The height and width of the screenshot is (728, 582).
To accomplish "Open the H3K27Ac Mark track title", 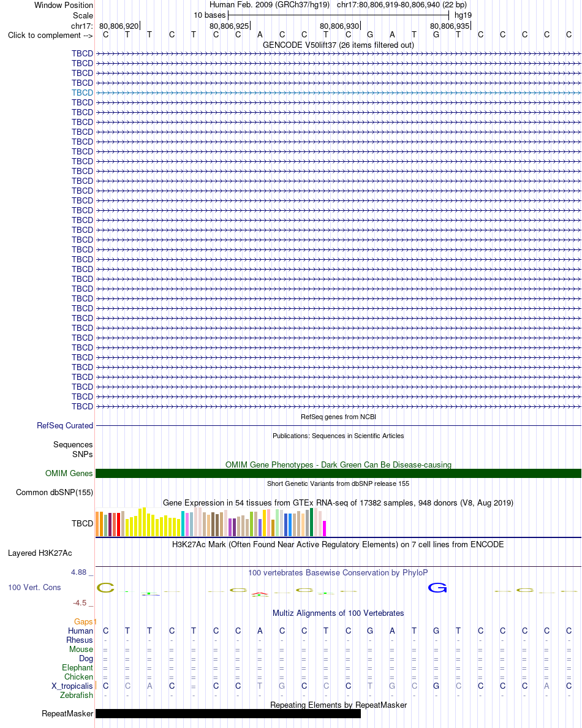I will tap(338, 544).
